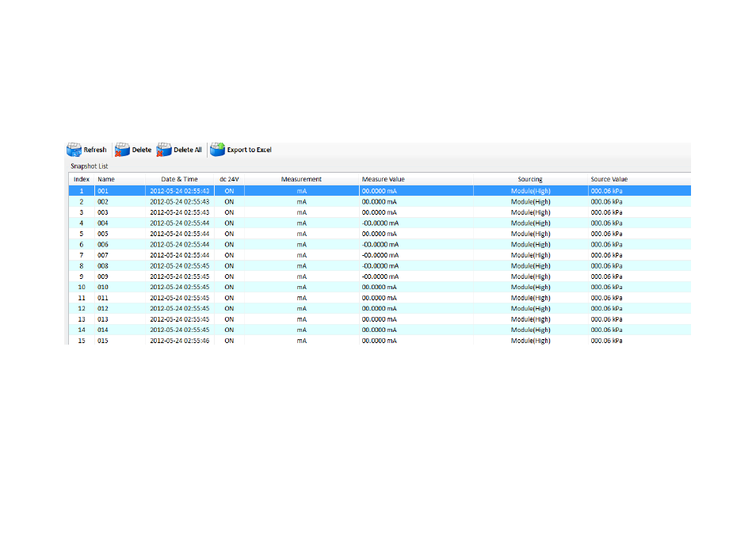Screen dimensions: 756x534
Task: Click the Delete All icon
Action: (x=164, y=150)
